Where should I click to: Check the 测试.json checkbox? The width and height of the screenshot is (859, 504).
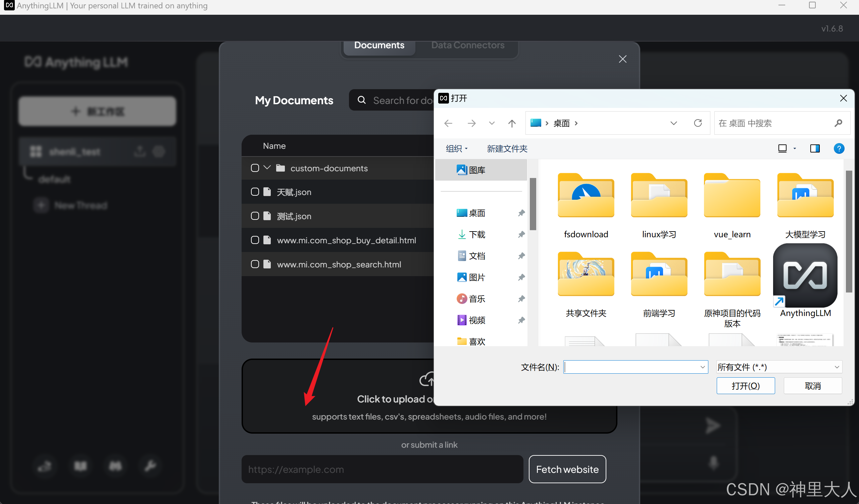point(255,216)
